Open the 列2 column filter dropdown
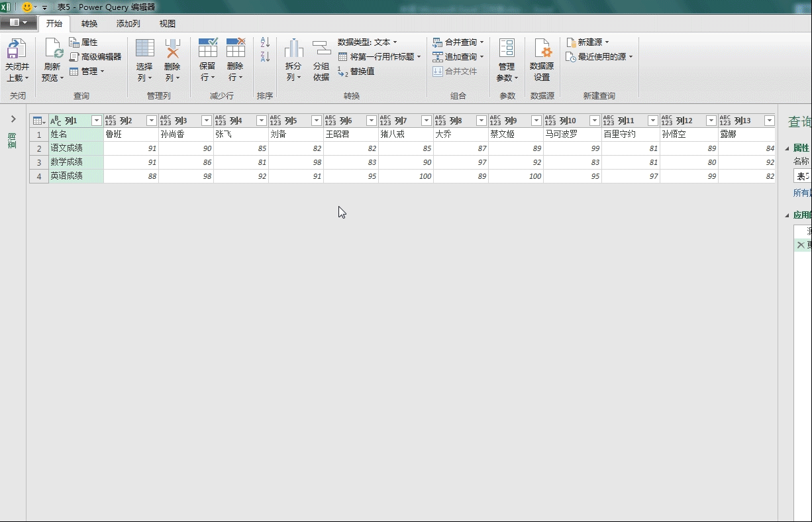 pos(152,121)
